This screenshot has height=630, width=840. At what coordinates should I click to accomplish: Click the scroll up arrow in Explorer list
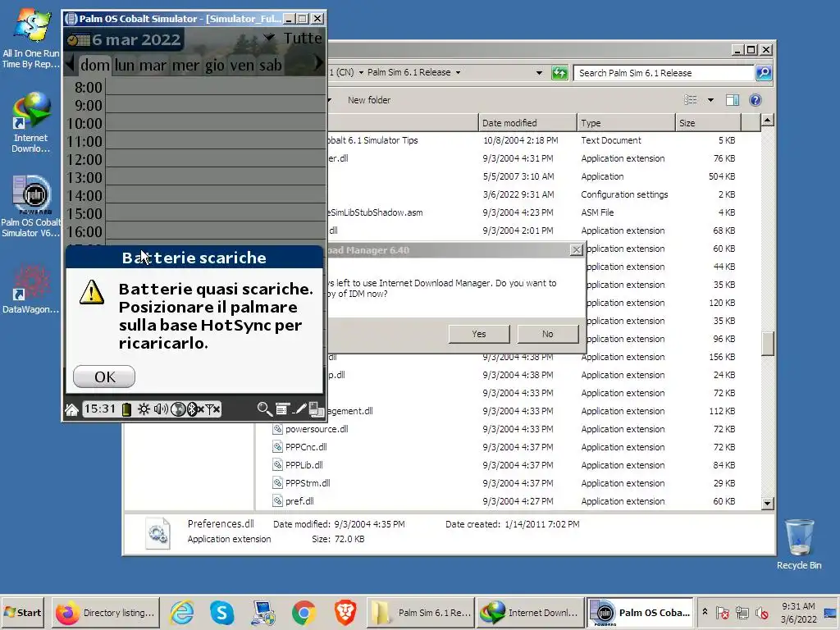pyautogui.click(x=767, y=121)
